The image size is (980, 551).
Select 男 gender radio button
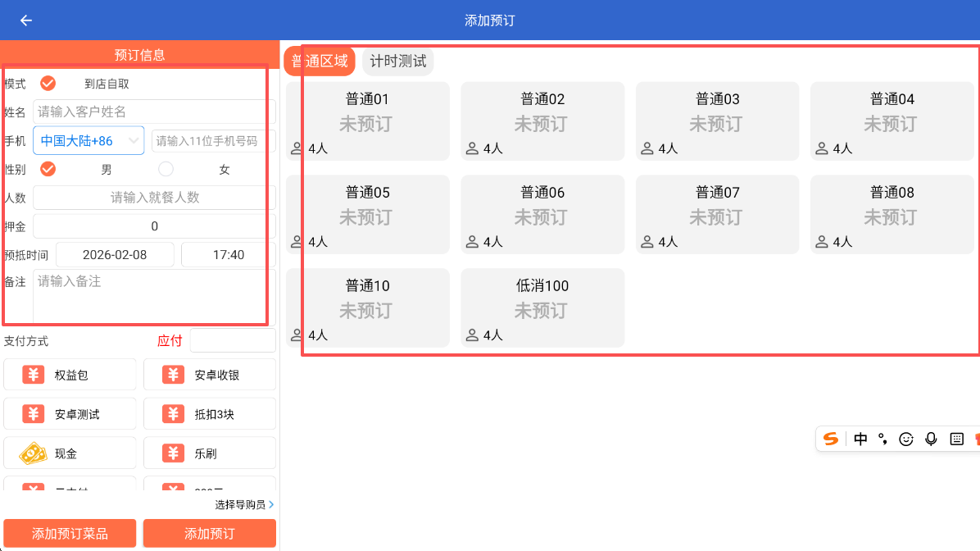click(48, 170)
